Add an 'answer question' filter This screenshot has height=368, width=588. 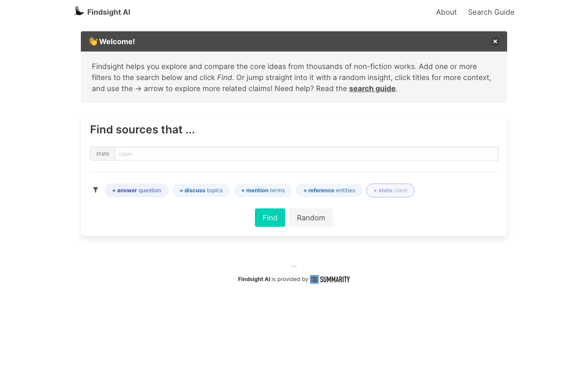coord(136,190)
